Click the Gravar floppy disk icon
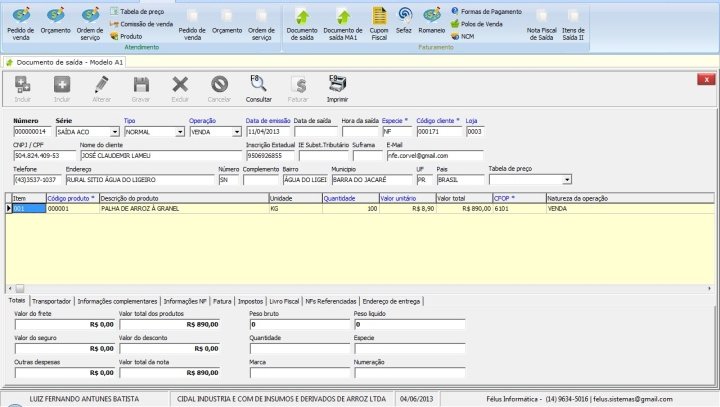This screenshot has width=720, height=407. pyautogui.click(x=141, y=89)
